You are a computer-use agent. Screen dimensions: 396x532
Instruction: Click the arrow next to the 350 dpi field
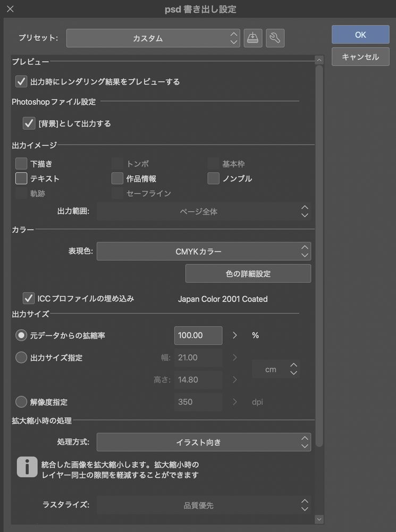point(234,402)
